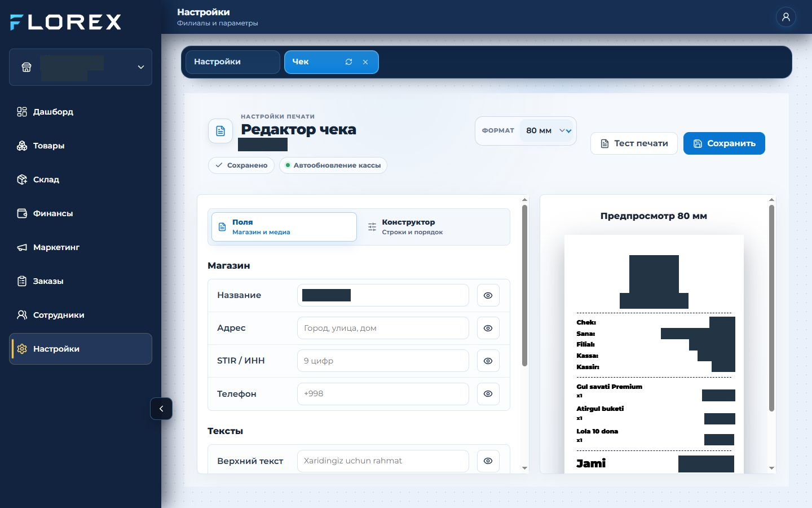Click the fields panel scroll-down arrow
This screenshot has height=508, width=812.
pos(524,468)
